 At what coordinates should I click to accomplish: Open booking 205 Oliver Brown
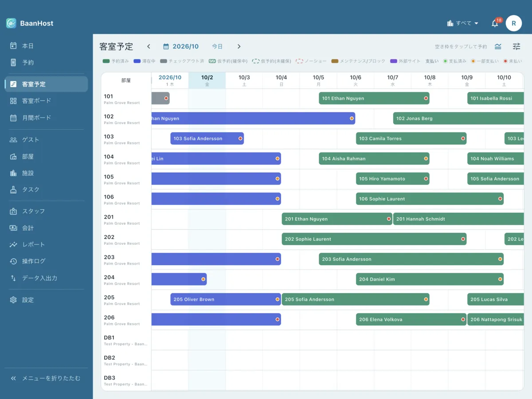tap(226, 299)
